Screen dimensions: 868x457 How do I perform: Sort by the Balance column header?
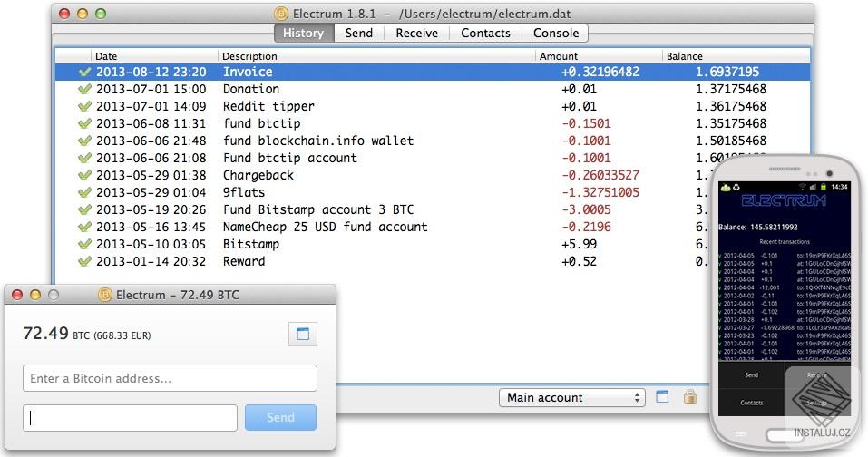(736, 56)
